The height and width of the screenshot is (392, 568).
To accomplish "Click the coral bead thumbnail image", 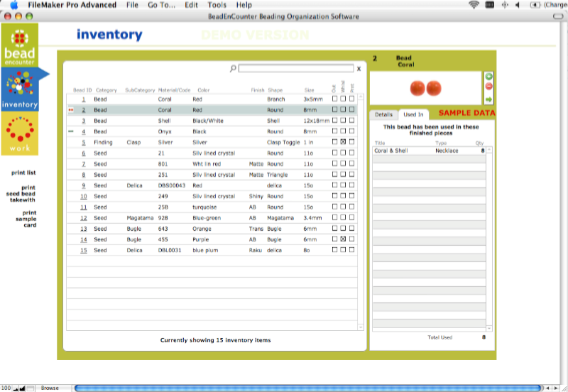I will click(425, 88).
